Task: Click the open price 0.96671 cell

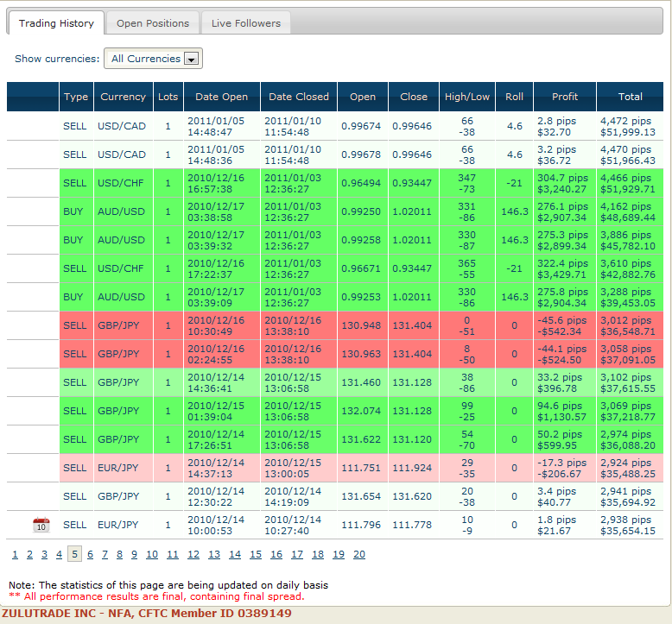Action: pyautogui.click(x=361, y=268)
